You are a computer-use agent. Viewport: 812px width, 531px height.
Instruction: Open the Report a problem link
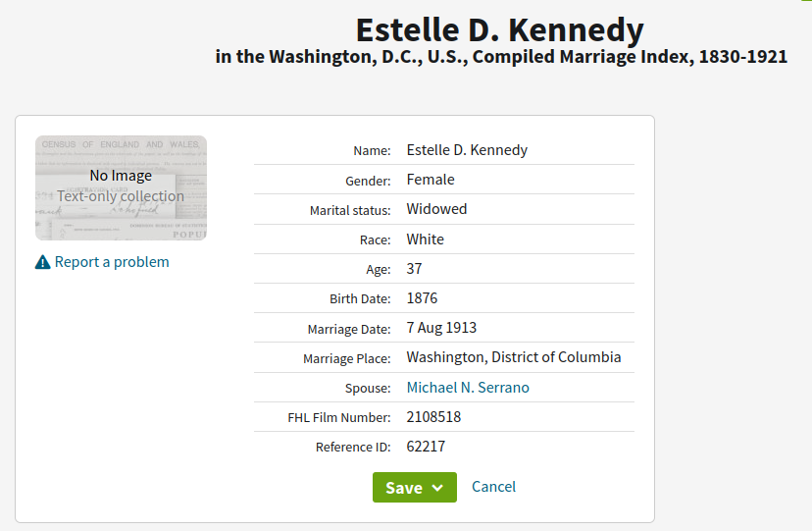[x=112, y=262]
